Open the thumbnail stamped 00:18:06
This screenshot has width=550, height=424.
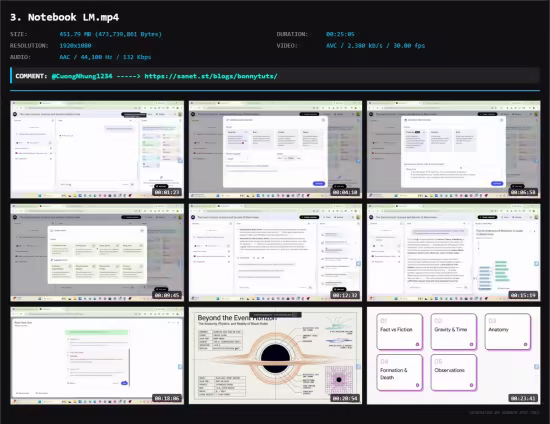[97, 356]
